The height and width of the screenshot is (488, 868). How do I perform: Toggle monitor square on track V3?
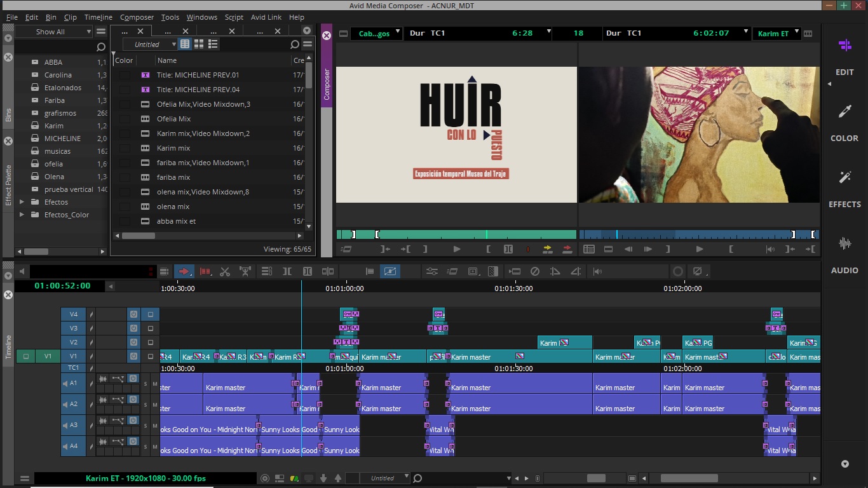click(x=151, y=328)
